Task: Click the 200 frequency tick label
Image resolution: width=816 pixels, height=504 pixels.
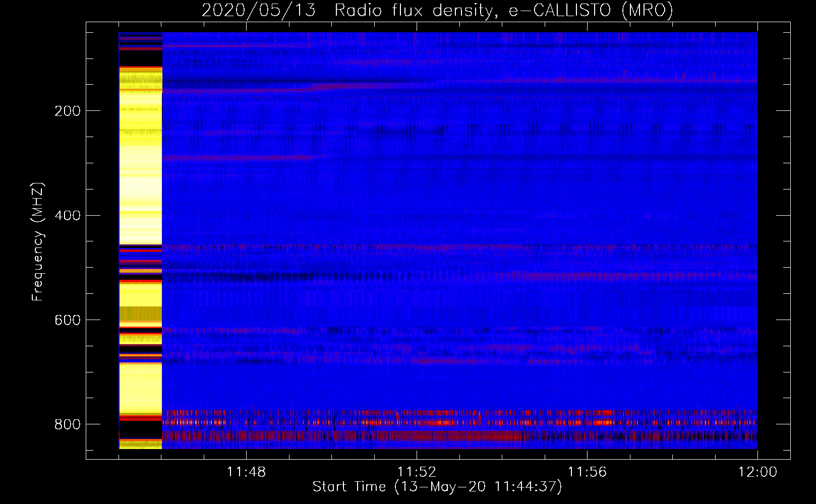Action: pyautogui.click(x=67, y=111)
